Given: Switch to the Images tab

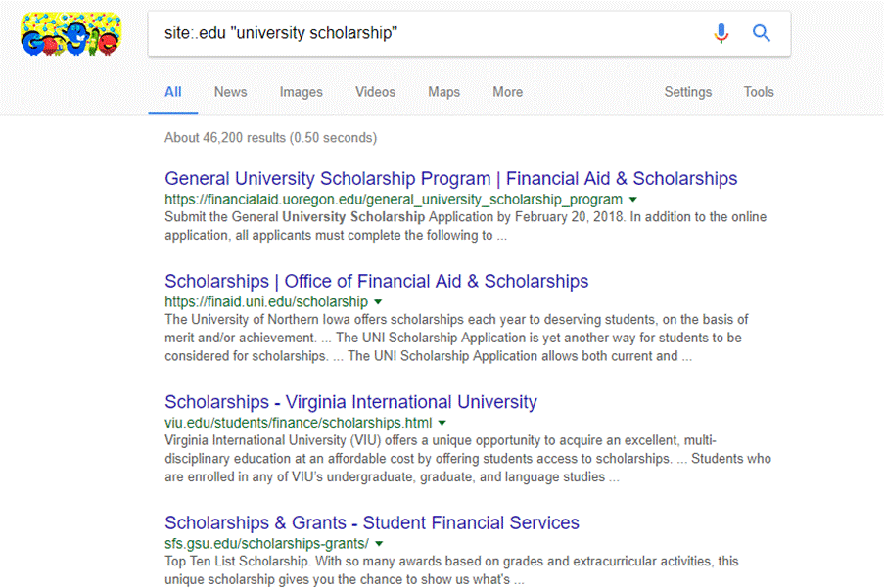Looking at the screenshot, I should 301,92.
